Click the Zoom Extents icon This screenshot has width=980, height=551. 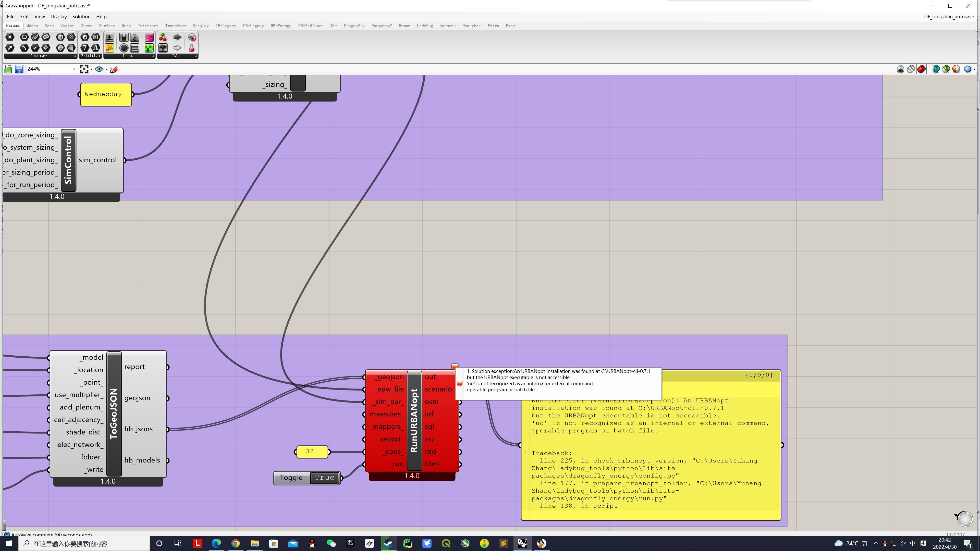(84, 69)
